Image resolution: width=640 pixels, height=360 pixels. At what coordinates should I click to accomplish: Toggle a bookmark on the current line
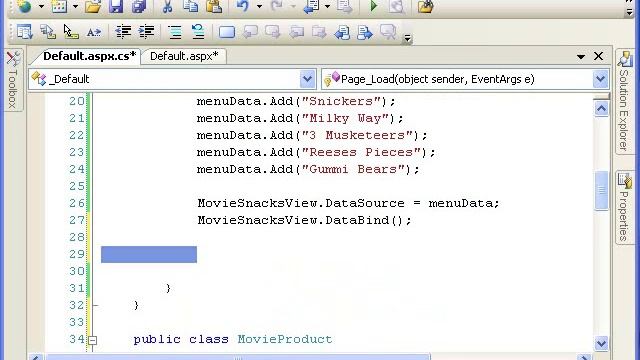(227, 32)
